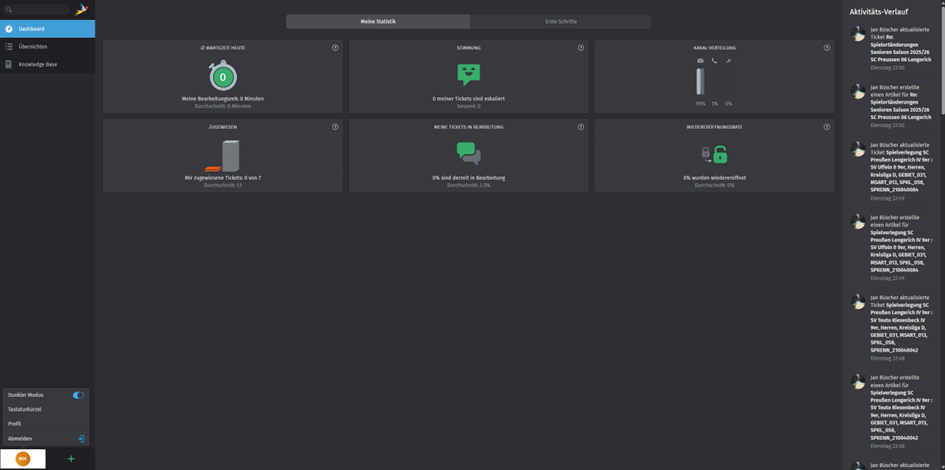Viewport: 945px width, 470px height.
Task: Click the help icon on Wartezeit Heute card
Action: pos(335,48)
